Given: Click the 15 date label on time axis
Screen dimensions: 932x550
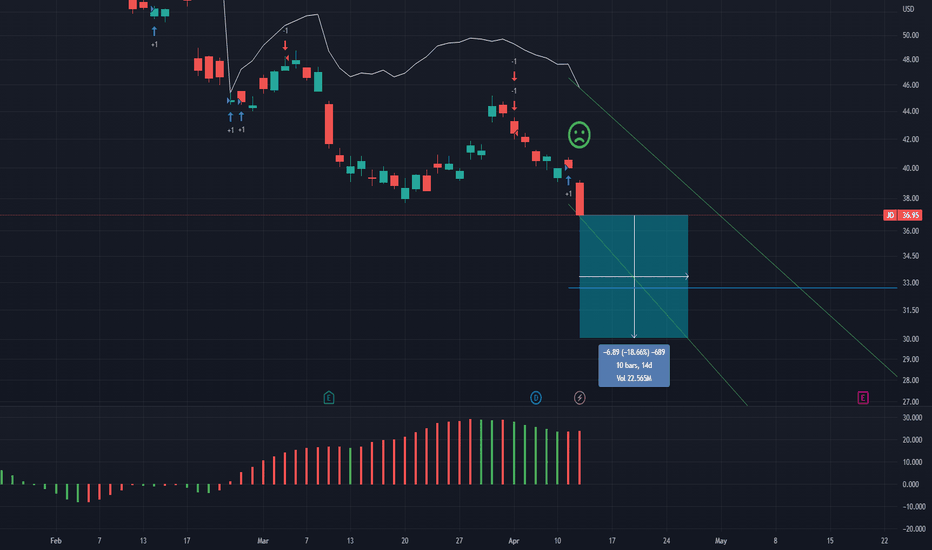Looking at the screenshot, I should tap(830, 541).
